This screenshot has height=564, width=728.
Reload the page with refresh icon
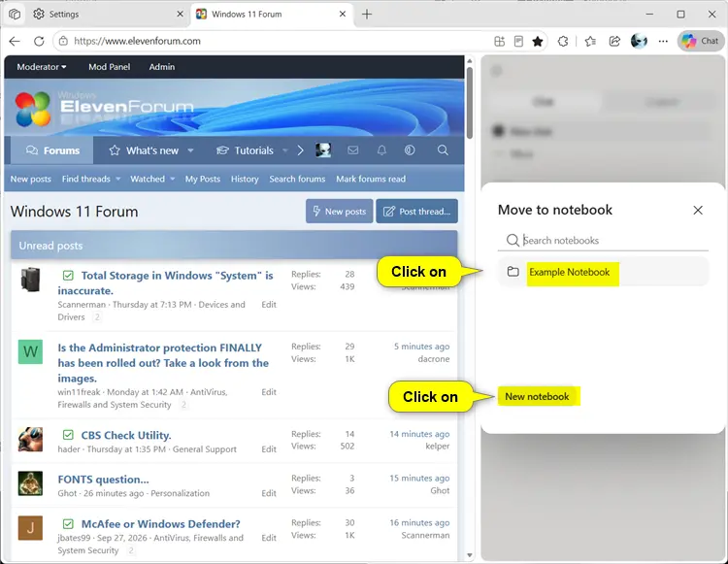click(39, 42)
